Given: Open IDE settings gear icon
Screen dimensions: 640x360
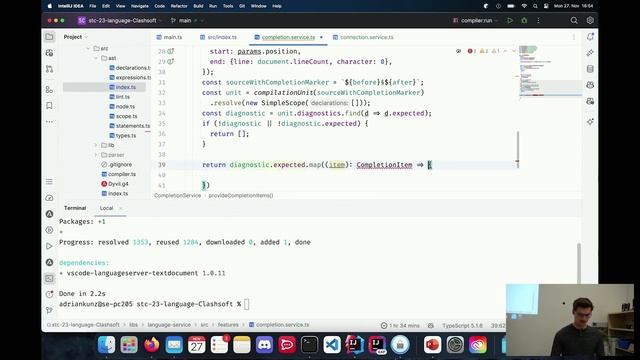Looking at the screenshot, I should [x=590, y=20].
